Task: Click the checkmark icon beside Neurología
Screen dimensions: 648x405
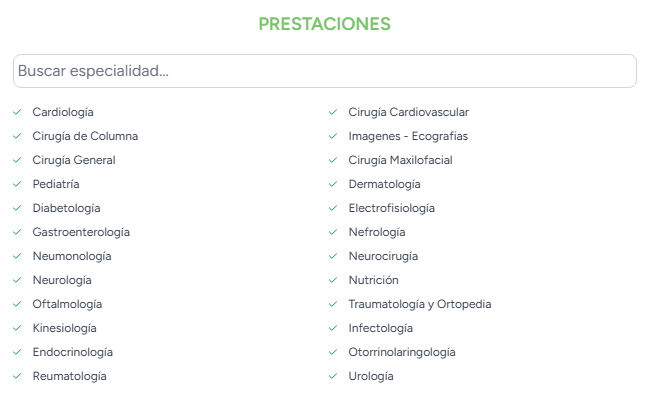Action: point(17,280)
